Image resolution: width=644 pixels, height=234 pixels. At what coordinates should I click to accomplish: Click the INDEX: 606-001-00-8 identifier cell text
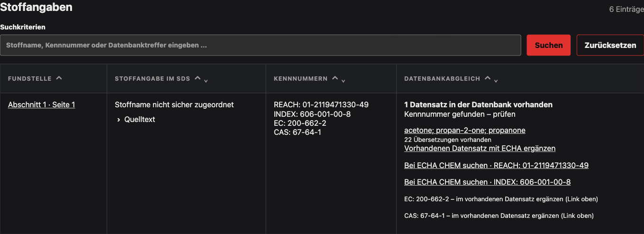click(312, 114)
